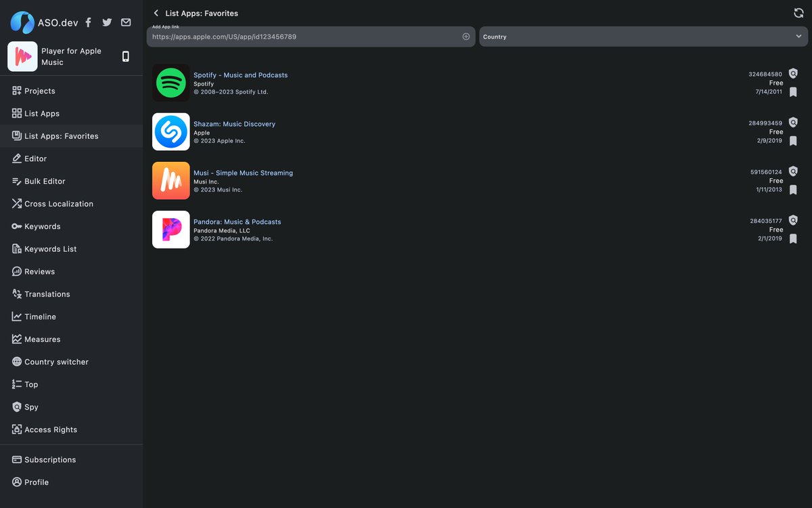Image resolution: width=812 pixels, height=508 pixels.
Task: Open Bulk Editor in sidebar
Action: pos(72,181)
